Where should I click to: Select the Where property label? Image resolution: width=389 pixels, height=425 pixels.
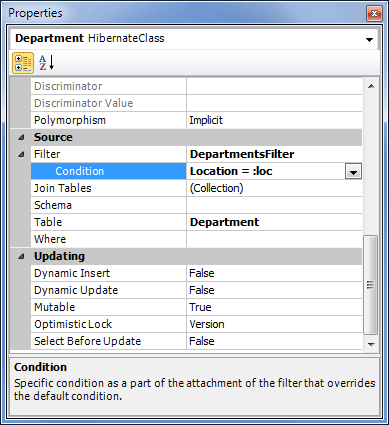pos(50,239)
